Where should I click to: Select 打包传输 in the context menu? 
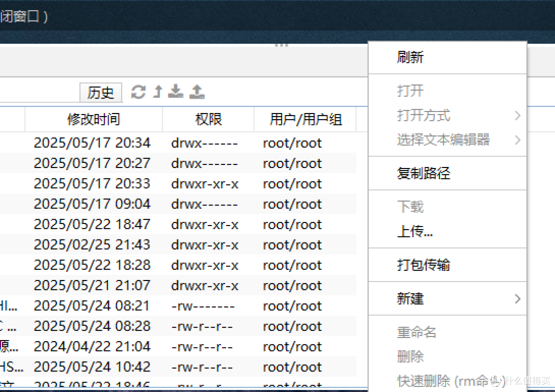point(448,265)
